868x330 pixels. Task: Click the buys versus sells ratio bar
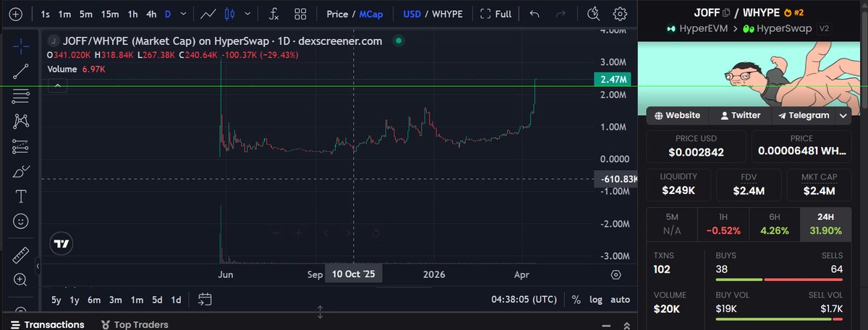[779, 279]
